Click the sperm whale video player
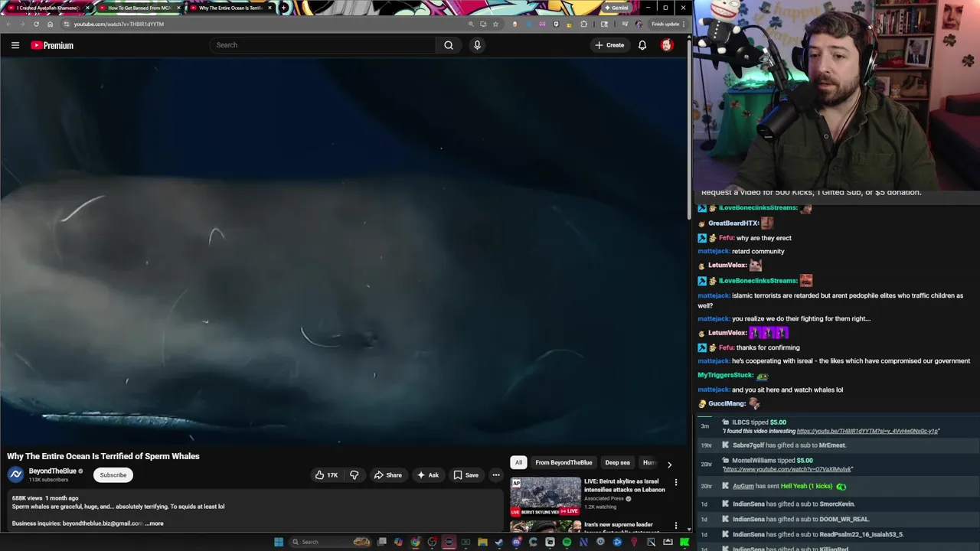Image resolution: width=980 pixels, height=551 pixels. click(344, 251)
